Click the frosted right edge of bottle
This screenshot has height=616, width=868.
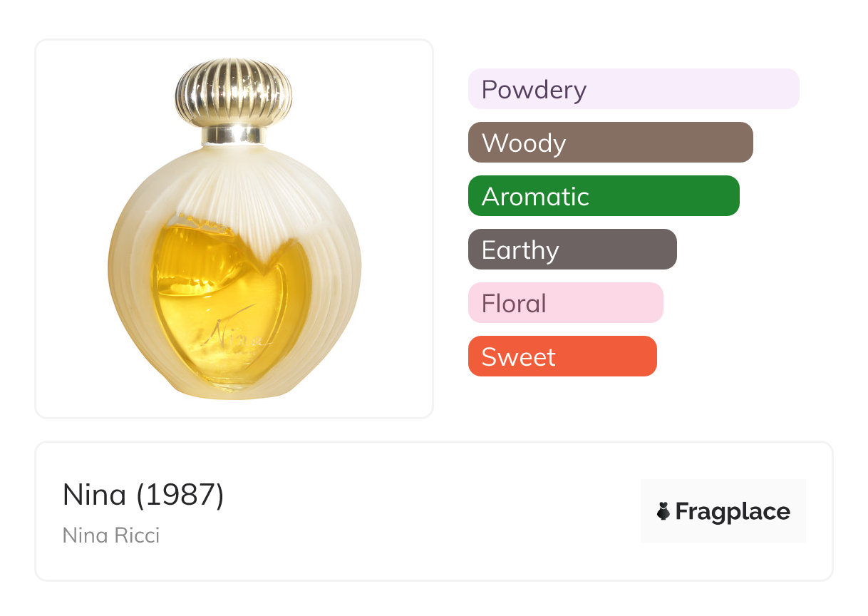[x=351, y=271]
